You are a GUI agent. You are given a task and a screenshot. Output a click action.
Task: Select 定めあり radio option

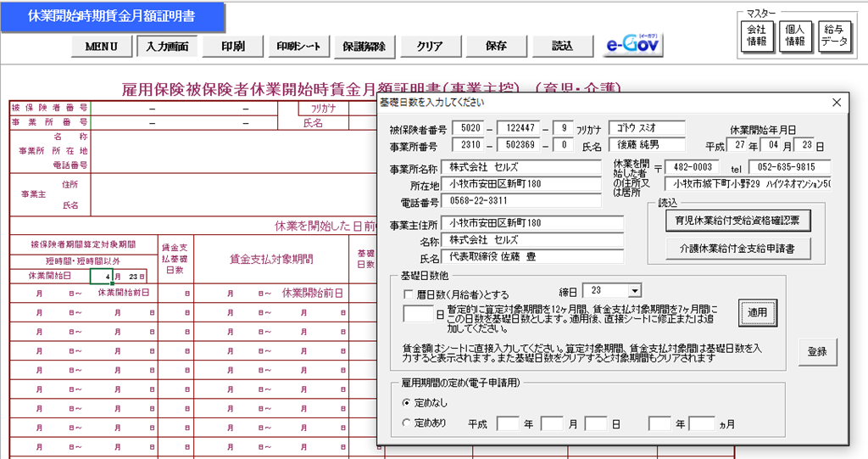407,423
